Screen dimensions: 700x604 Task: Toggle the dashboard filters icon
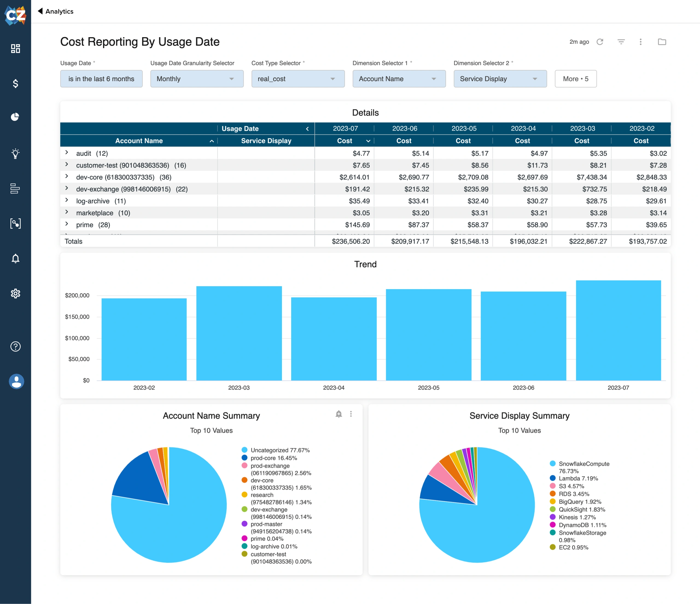click(621, 42)
